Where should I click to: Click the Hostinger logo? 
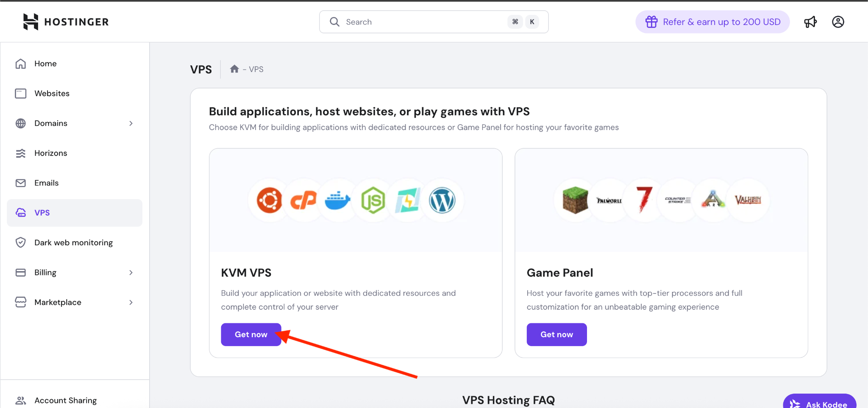pos(66,22)
